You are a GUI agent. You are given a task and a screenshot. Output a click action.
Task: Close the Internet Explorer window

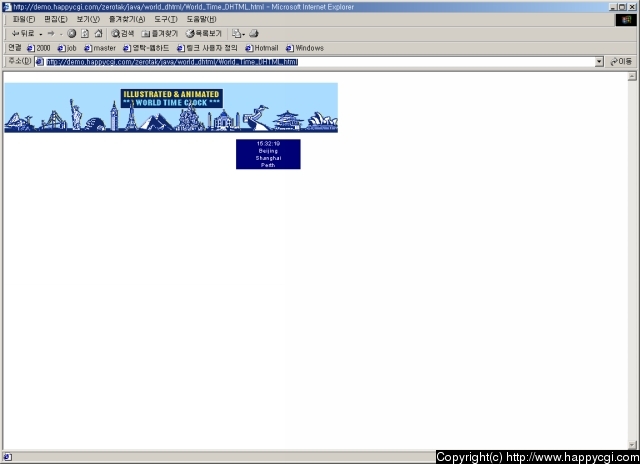click(x=631, y=7)
